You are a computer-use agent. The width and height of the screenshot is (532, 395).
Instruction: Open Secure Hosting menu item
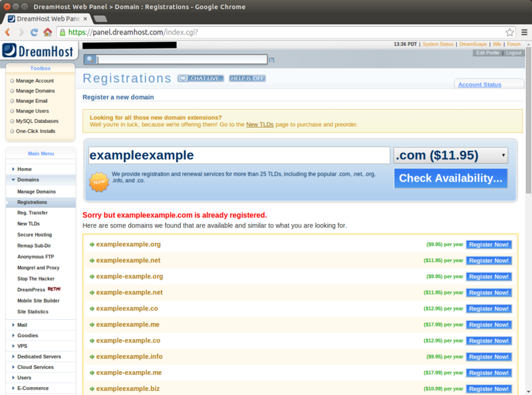tap(35, 235)
